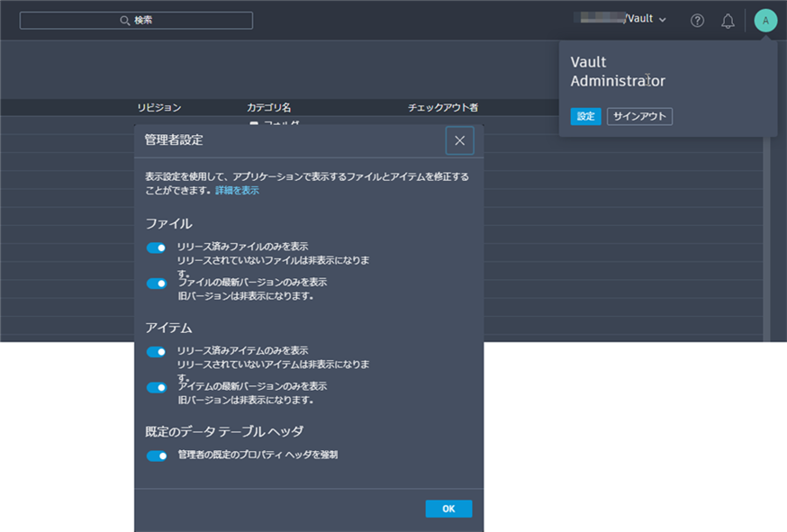
Task: Click the リビジョン column header
Action: [159, 107]
